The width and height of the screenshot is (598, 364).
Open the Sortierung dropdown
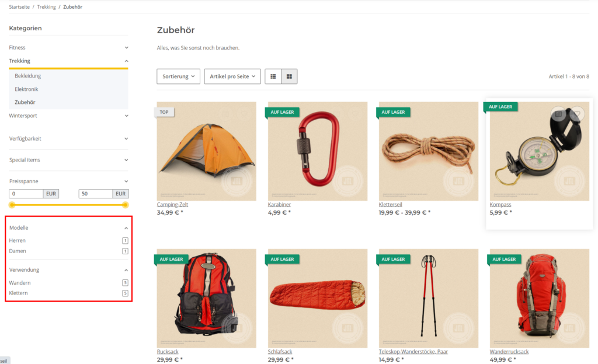coord(178,76)
